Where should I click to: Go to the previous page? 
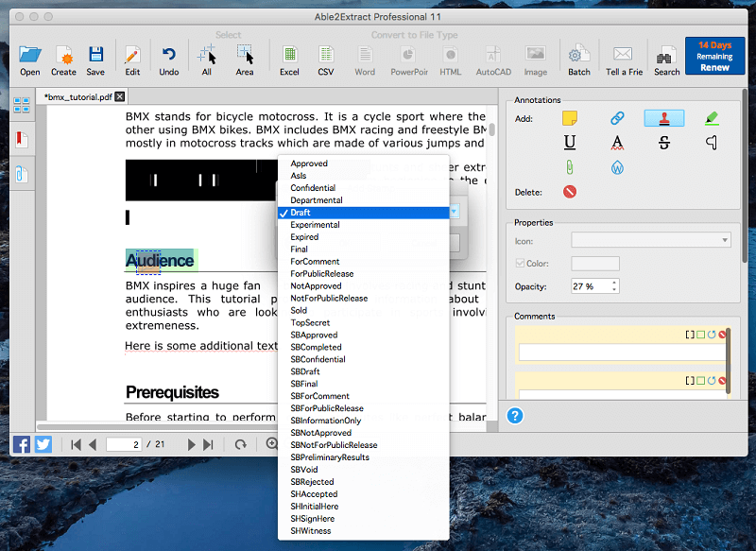coord(93,444)
